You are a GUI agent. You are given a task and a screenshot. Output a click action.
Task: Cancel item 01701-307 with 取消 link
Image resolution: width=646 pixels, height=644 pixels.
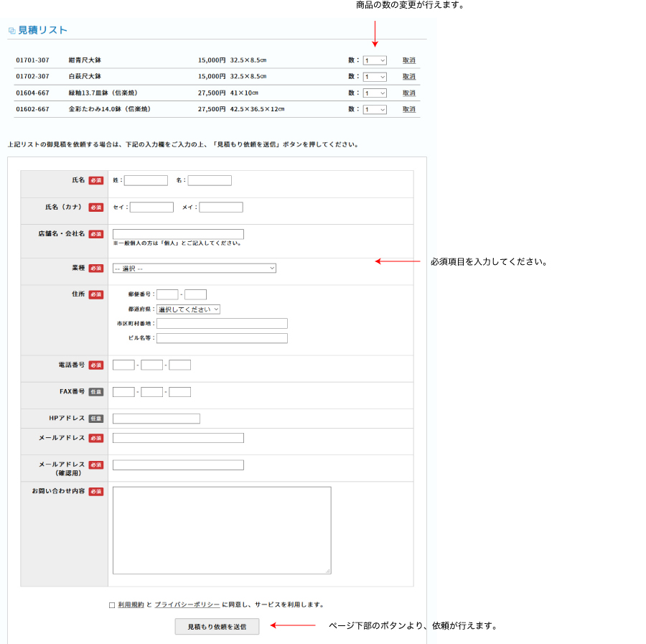click(x=408, y=60)
